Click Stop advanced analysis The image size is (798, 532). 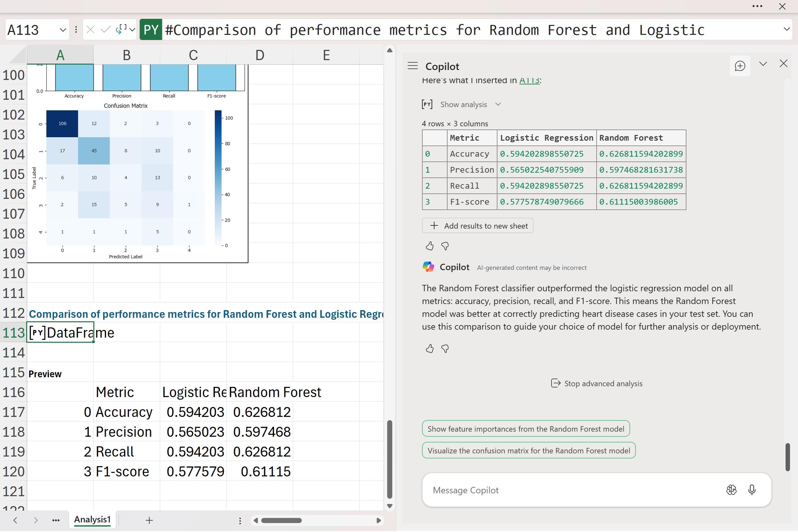pyautogui.click(x=597, y=383)
